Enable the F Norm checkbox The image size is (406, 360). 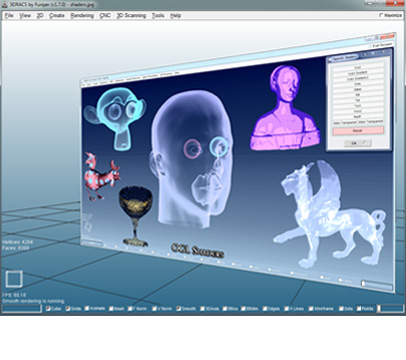click(x=130, y=309)
